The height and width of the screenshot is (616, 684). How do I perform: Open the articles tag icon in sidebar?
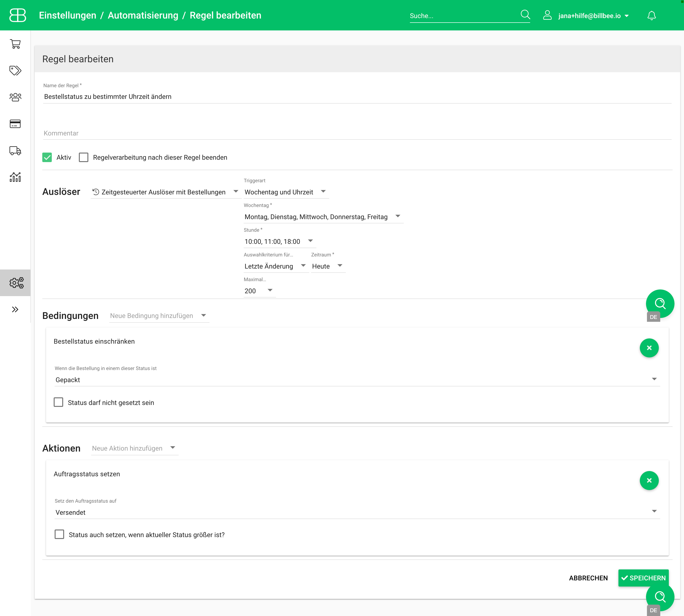click(x=15, y=70)
